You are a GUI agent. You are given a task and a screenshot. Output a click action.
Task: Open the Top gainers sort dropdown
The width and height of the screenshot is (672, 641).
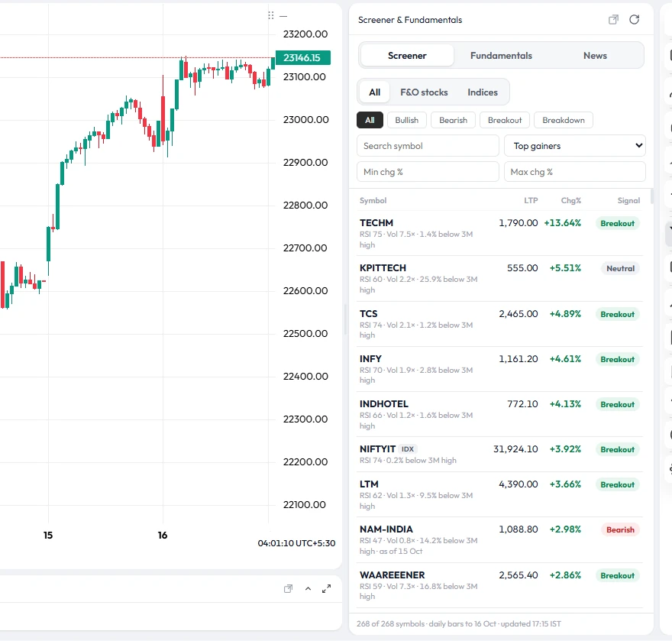pos(575,146)
